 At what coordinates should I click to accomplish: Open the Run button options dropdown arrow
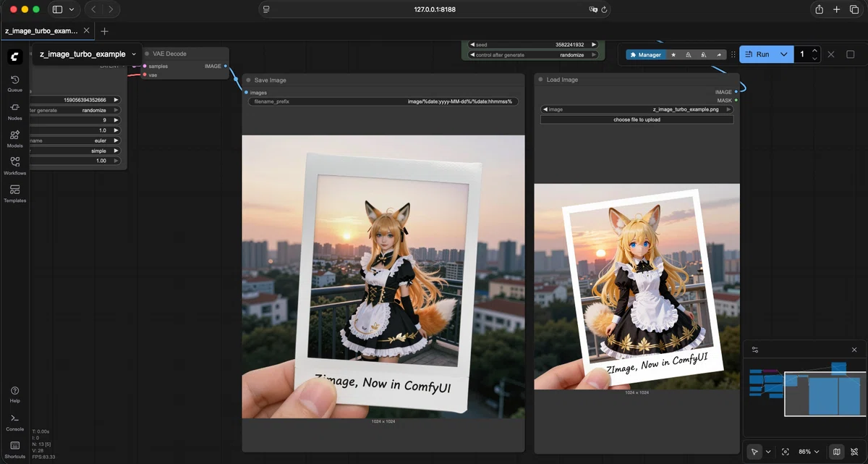pyautogui.click(x=783, y=54)
